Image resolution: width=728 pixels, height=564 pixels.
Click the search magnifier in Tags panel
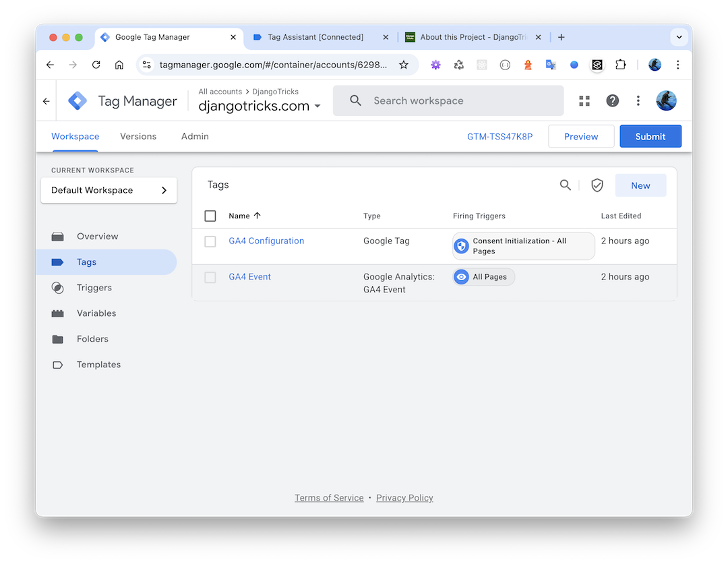565,185
